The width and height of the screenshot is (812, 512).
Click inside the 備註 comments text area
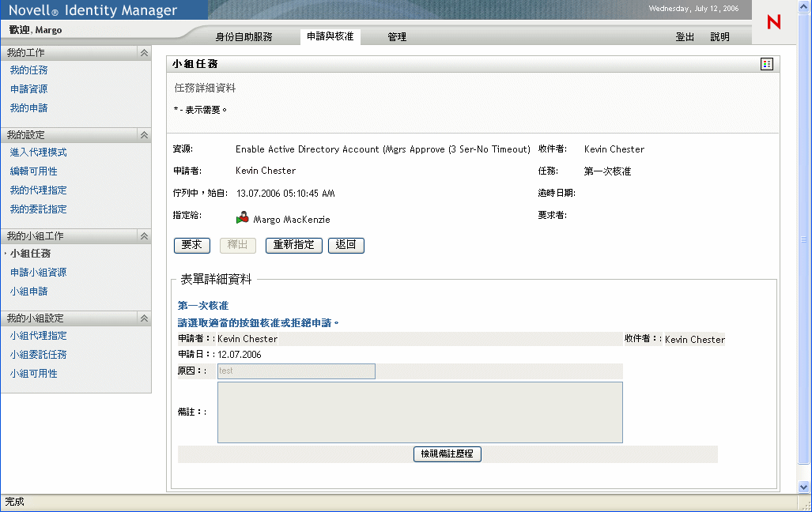pos(420,412)
